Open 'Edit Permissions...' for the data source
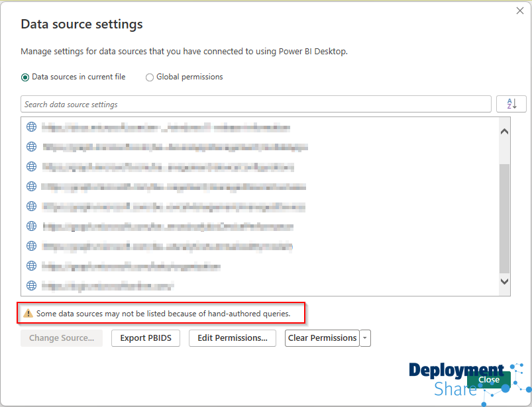 point(233,338)
